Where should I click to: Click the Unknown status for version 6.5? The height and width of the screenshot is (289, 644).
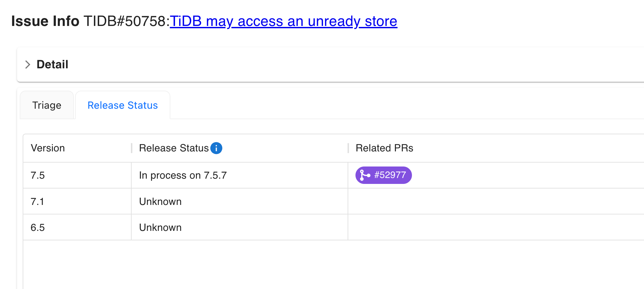click(x=160, y=228)
